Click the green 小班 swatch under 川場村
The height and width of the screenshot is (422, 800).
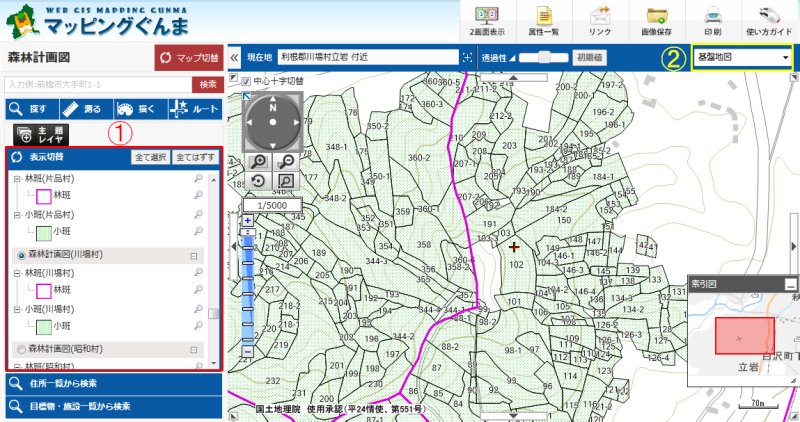click(43, 327)
